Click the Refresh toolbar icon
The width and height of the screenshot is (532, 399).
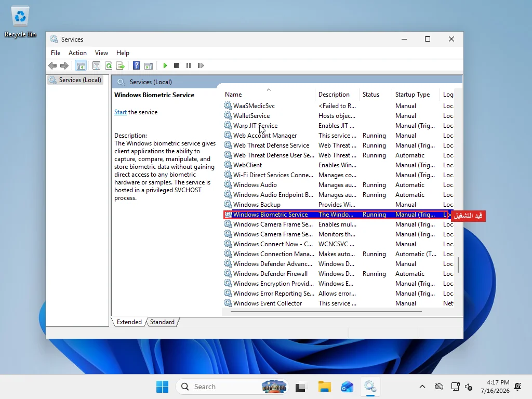(109, 65)
